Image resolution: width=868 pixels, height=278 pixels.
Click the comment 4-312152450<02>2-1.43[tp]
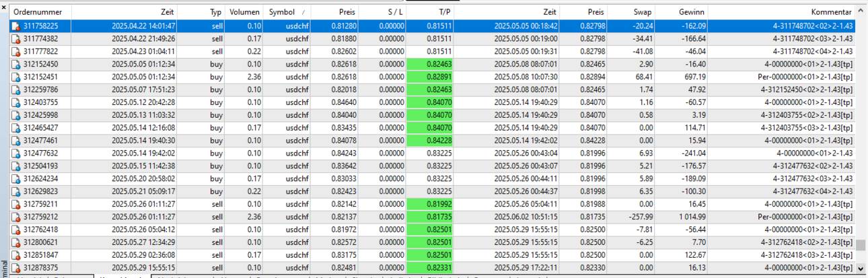pyautogui.click(x=807, y=90)
